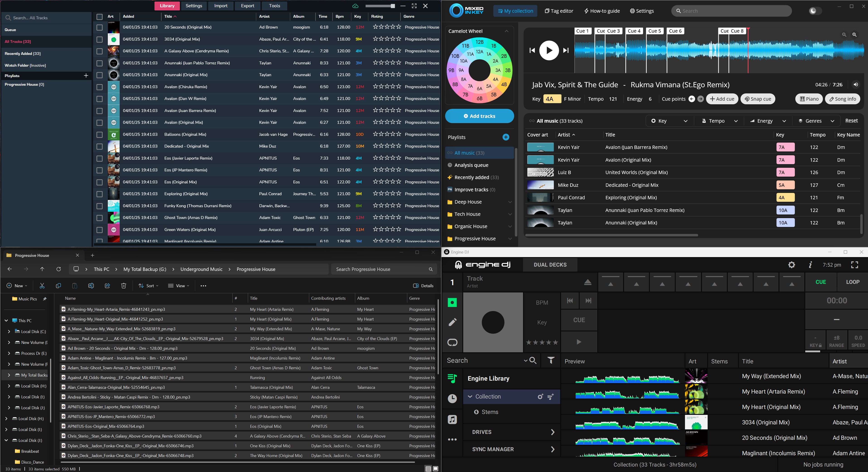The width and height of the screenshot is (868, 472).
Task: Tick the Balloons (Original Mix) checkbox
Action: point(99,134)
